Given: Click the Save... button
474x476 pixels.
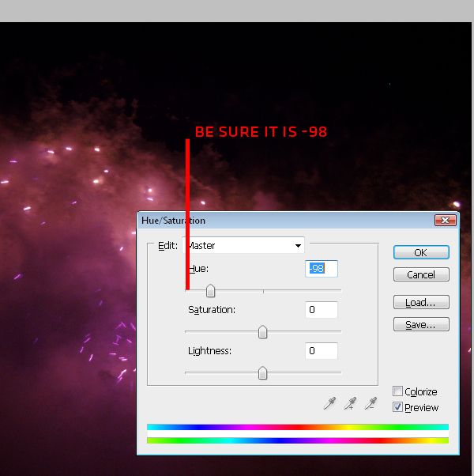Looking at the screenshot, I should [421, 324].
